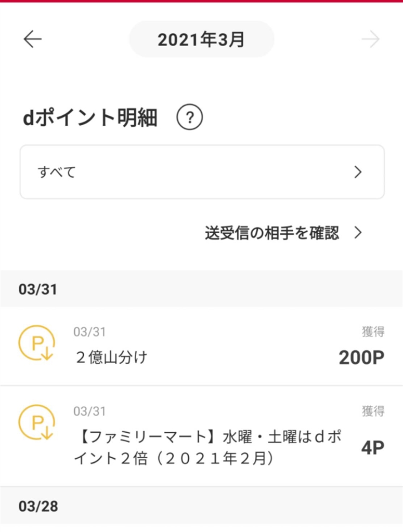Expand the すべて filter dropdown
Viewport: 403px width, 532px height.
click(x=202, y=172)
